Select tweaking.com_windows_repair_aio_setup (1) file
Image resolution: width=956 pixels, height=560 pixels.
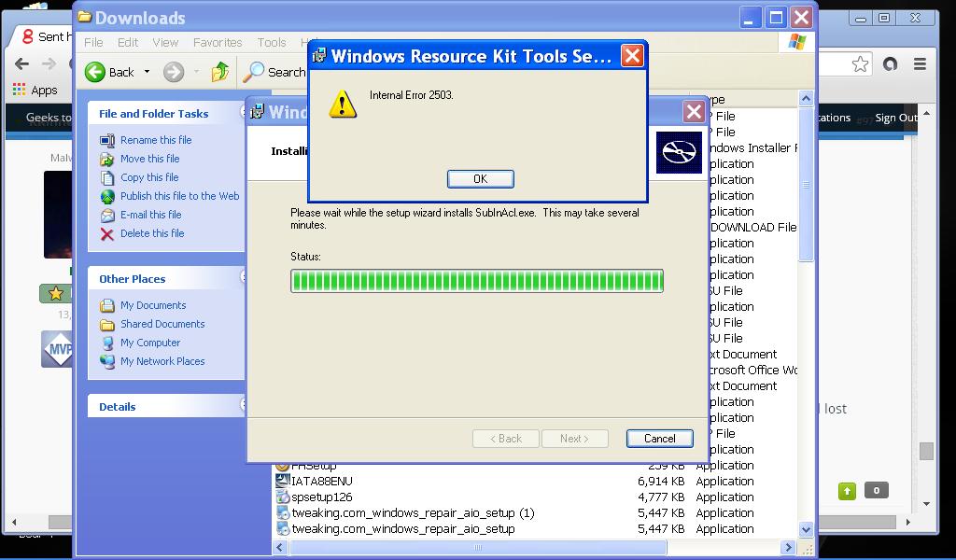click(x=413, y=513)
